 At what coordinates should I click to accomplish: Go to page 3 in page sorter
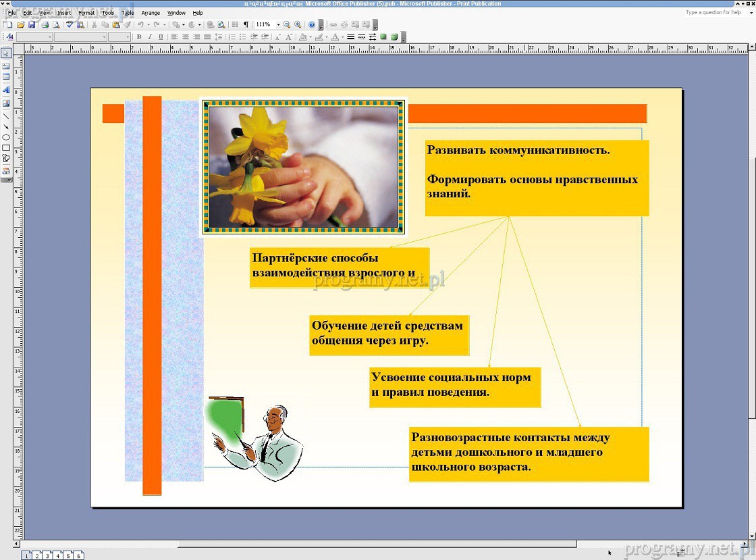coord(47,555)
